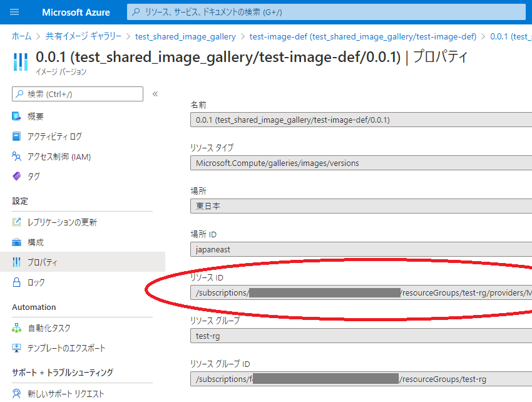Go to the 共有イメージ ギャラリー breadcrumb
Image resolution: width=532 pixels, height=402 pixels.
click(83, 36)
